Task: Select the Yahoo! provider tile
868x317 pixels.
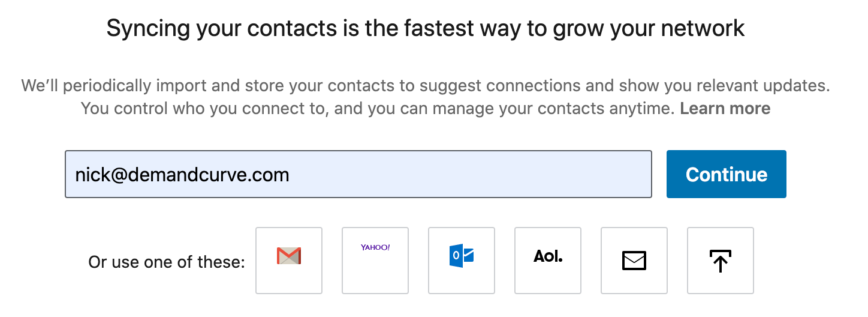Action: pos(375,261)
